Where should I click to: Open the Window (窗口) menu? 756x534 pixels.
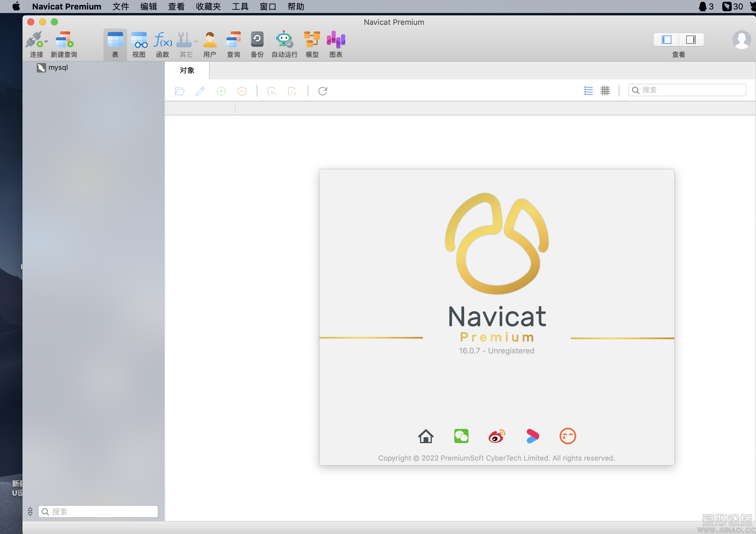(268, 7)
